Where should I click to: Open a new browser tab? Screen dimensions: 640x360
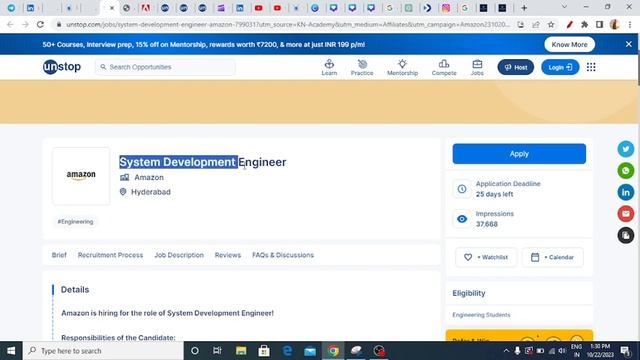tap(524, 8)
